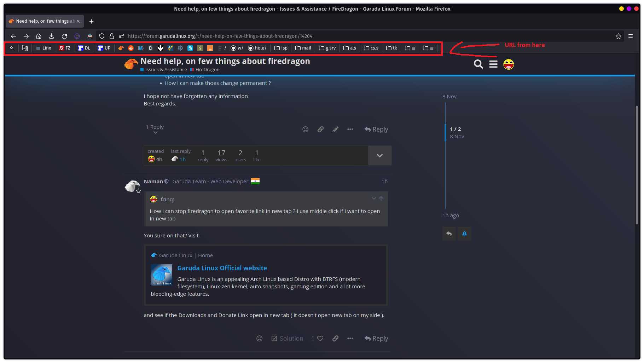Viewport: 644px width, 363px height.
Task: Reload the current page
Action: coord(64,36)
